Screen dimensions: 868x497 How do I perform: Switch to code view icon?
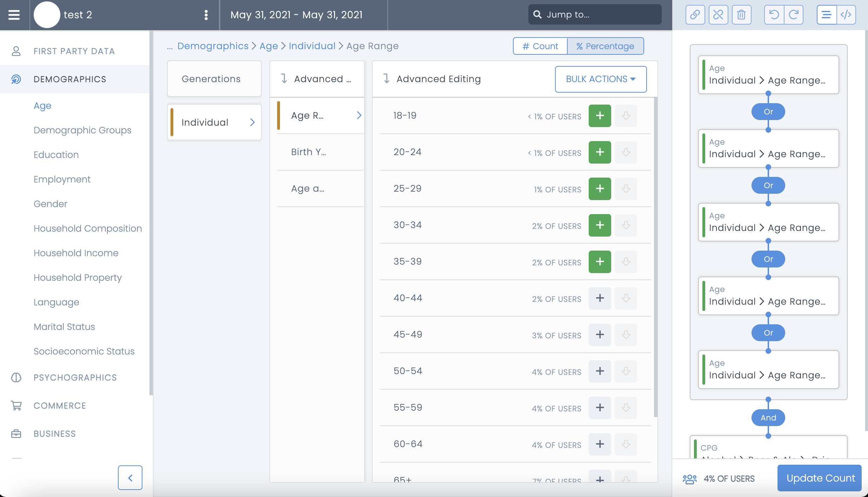(846, 15)
